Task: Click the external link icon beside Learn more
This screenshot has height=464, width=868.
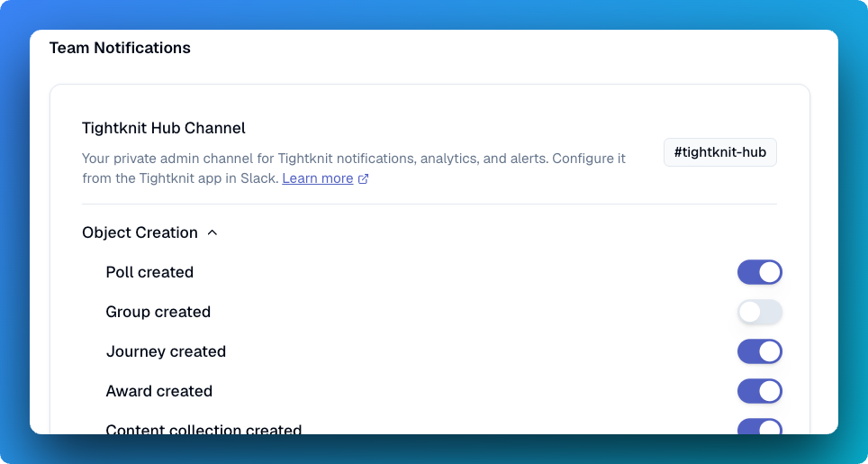Action: point(363,179)
